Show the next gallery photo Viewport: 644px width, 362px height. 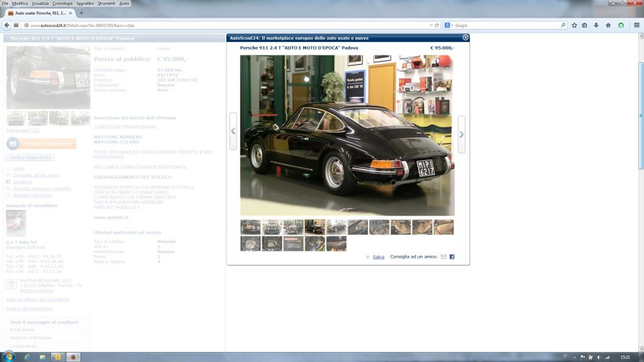(462, 134)
